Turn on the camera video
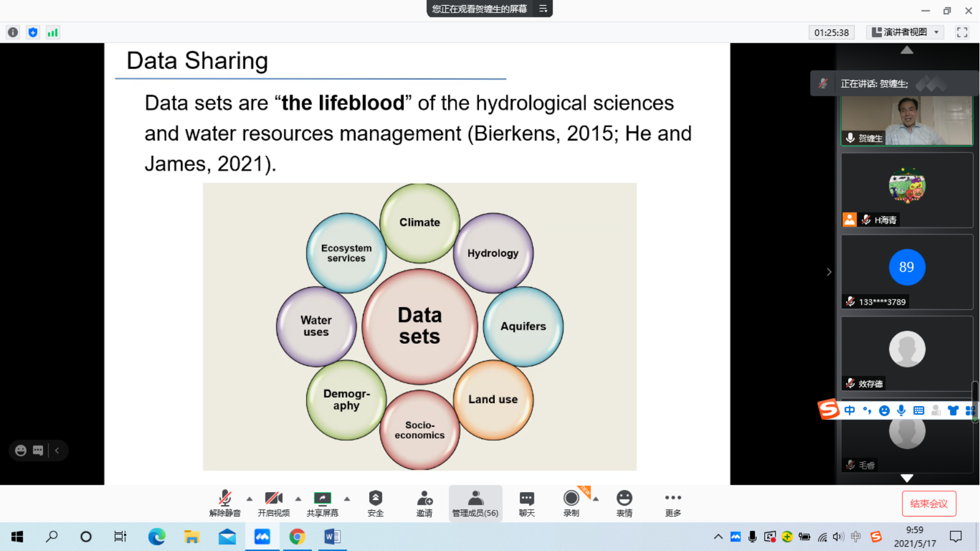The height and width of the screenshot is (551, 980). (x=273, y=503)
